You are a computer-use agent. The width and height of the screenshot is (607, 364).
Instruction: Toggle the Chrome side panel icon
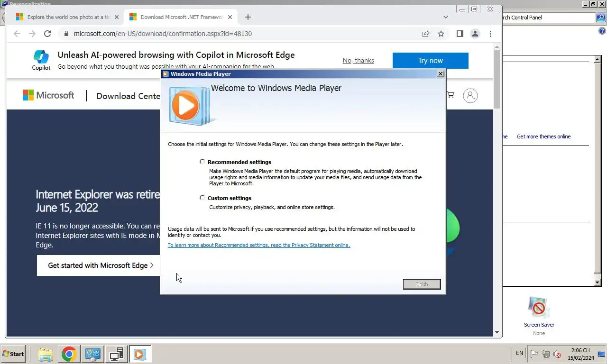click(x=460, y=34)
